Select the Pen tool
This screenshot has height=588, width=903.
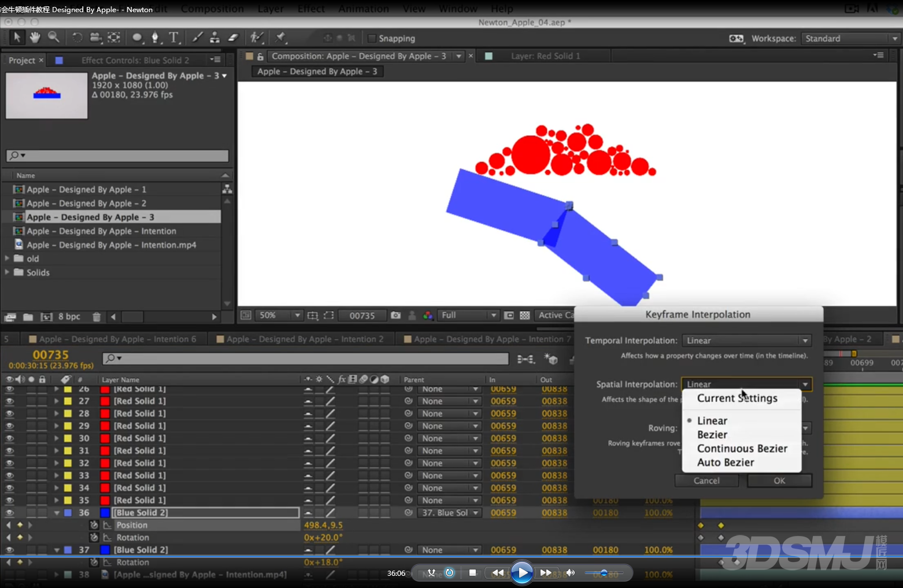[x=155, y=38]
